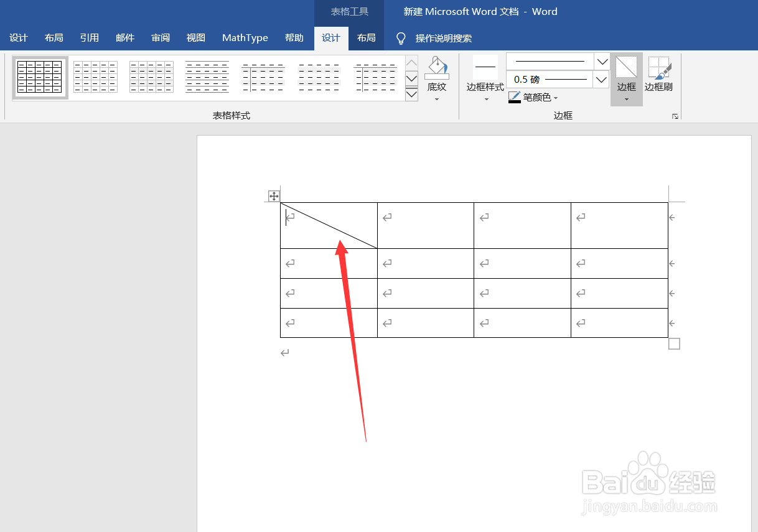Image resolution: width=758 pixels, height=532 pixels.
Task: Open the 设计 tab beside 布局
Action: pyautogui.click(x=19, y=38)
